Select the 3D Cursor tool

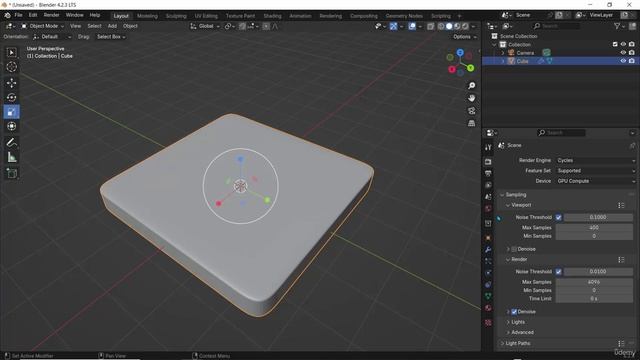11,67
